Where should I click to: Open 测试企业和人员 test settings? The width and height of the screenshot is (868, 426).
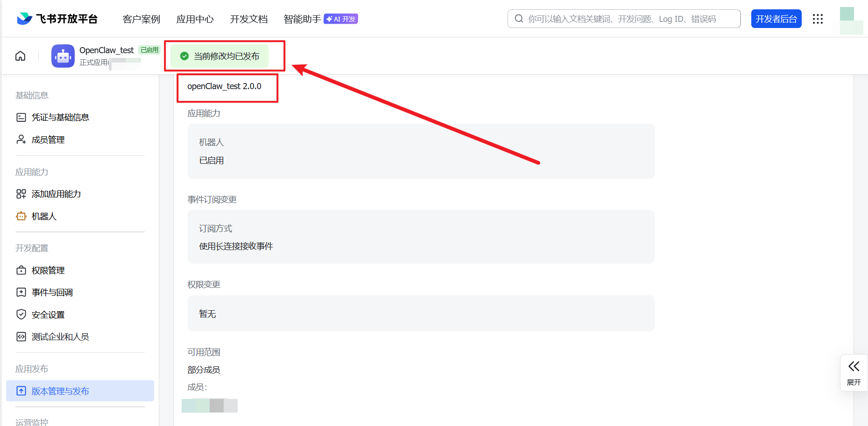coord(60,336)
